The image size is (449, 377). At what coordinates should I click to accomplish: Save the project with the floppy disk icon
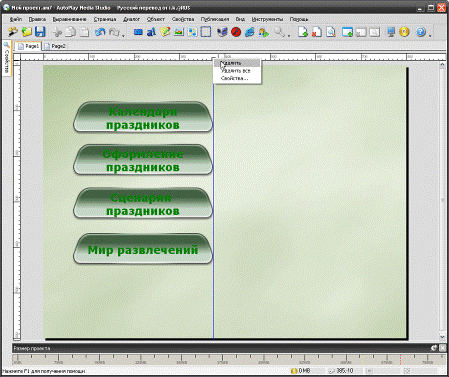click(40, 32)
